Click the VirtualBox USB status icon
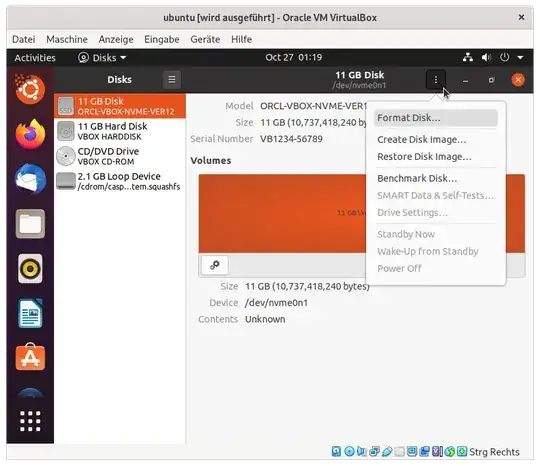 click(x=387, y=451)
